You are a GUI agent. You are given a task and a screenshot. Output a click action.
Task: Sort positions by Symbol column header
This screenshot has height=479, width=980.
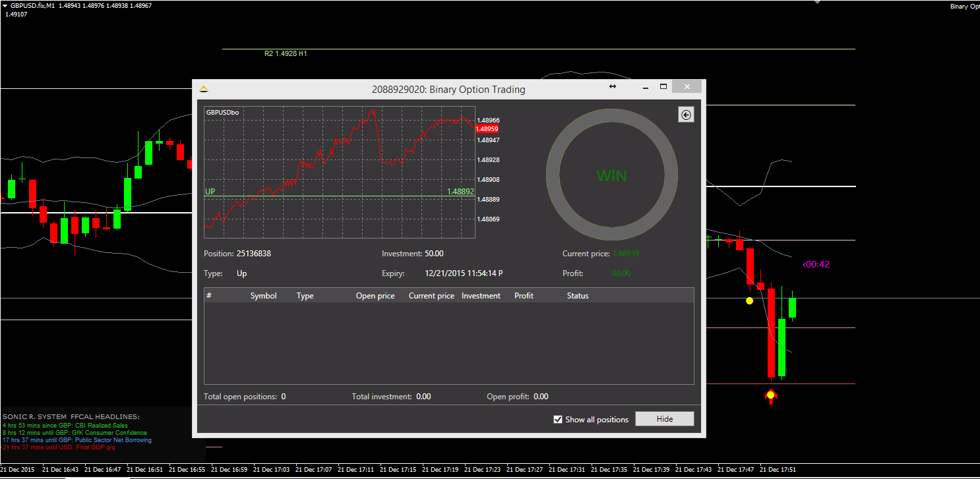pos(263,296)
